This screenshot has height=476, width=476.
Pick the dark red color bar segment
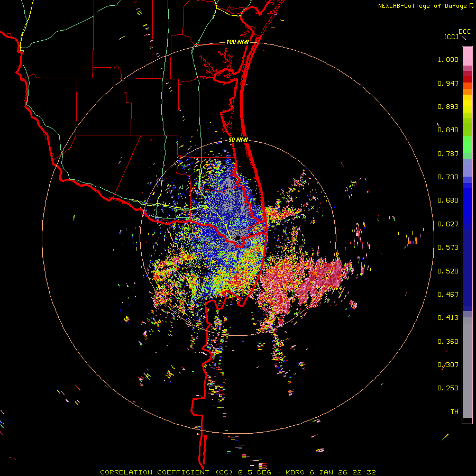467,79
